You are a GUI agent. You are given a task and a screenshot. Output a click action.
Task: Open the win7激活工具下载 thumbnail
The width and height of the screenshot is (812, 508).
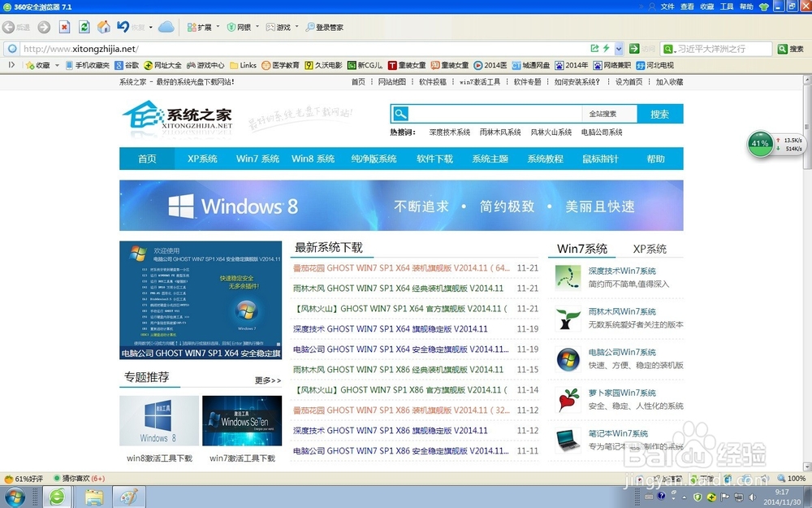(x=242, y=421)
